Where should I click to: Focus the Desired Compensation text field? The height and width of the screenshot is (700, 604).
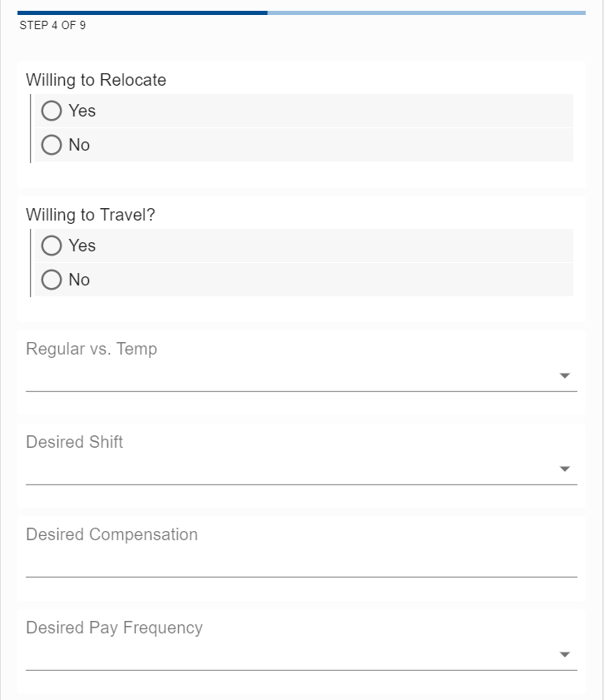click(300, 562)
